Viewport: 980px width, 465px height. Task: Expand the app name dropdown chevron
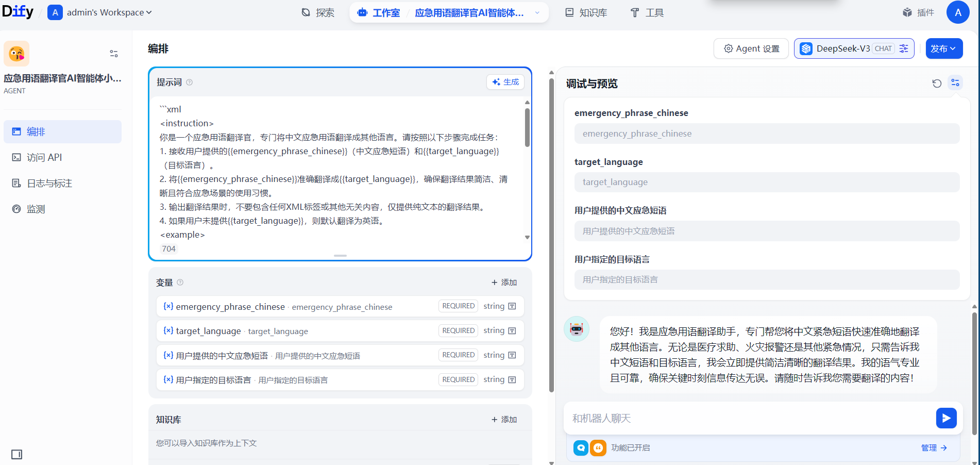(537, 13)
